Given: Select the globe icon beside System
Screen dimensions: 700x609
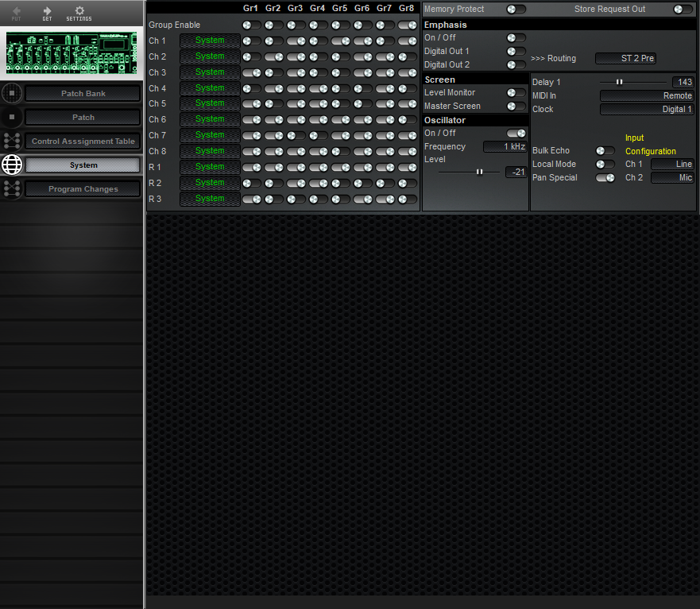Looking at the screenshot, I should click(x=11, y=165).
